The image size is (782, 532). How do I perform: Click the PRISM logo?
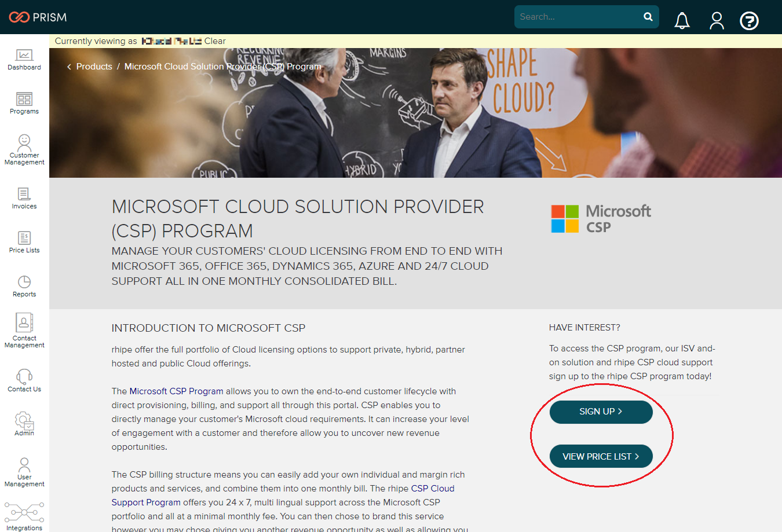pos(38,17)
